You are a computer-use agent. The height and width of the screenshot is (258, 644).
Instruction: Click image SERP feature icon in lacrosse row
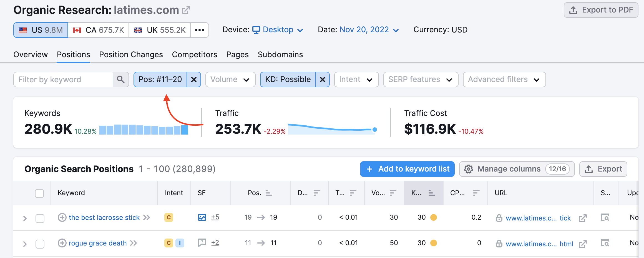[x=202, y=217]
